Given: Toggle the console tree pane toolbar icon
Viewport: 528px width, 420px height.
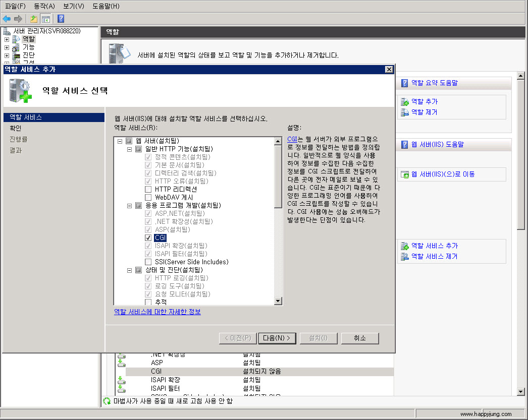Looking at the screenshot, I should [x=45, y=19].
